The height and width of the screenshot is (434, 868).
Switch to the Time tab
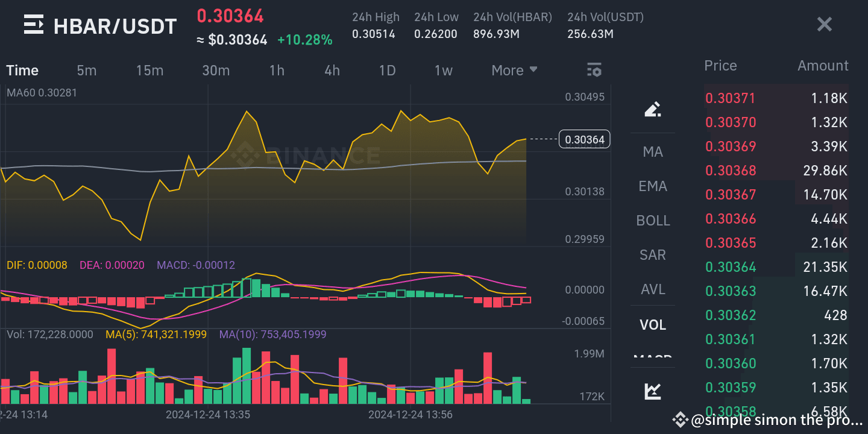22,70
